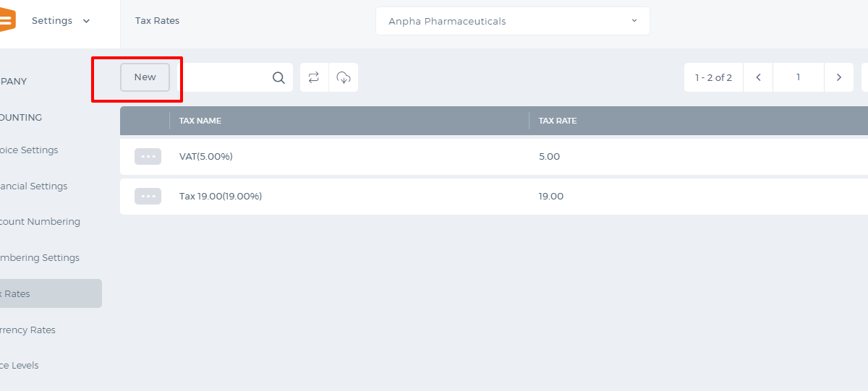Sort by TAX NAME column header
The image size is (868, 391).
click(200, 121)
